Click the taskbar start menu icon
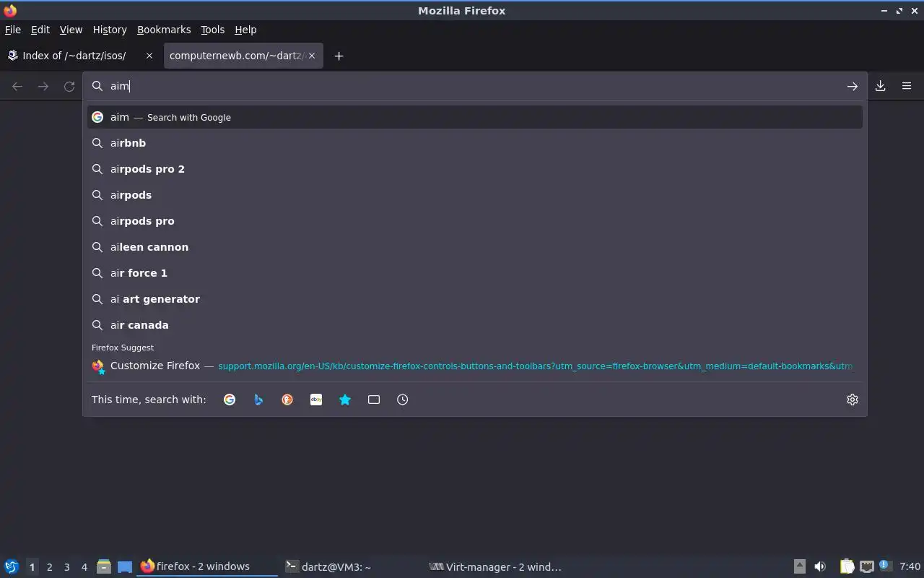The width and height of the screenshot is (924, 578). 12,566
